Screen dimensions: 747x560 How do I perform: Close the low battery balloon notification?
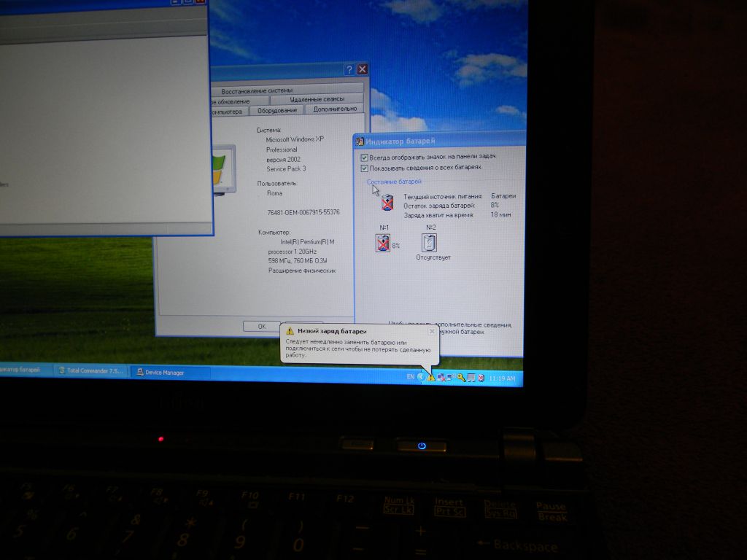(432, 332)
